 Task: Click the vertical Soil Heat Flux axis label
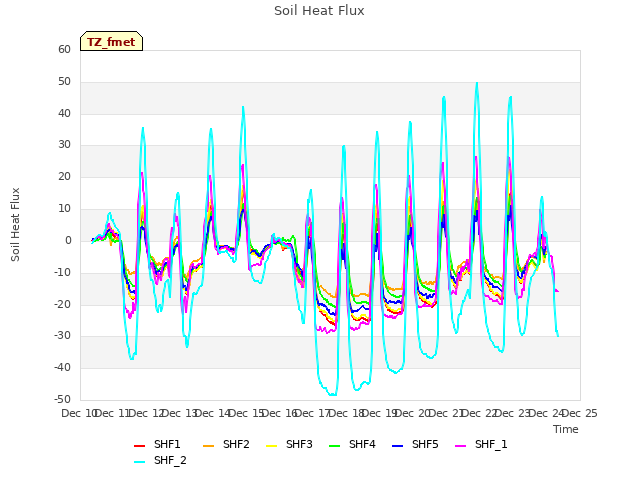coord(16,224)
